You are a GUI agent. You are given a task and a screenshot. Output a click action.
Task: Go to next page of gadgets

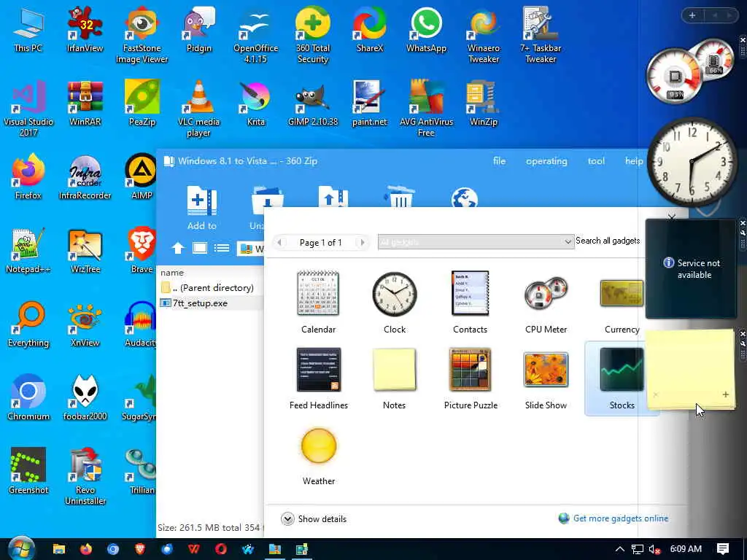pyautogui.click(x=362, y=242)
